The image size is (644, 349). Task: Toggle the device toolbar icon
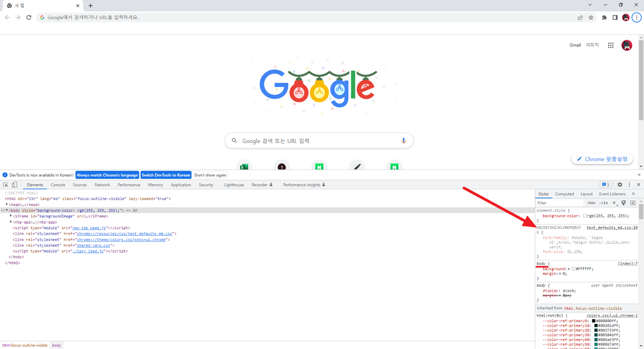(x=15, y=185)
